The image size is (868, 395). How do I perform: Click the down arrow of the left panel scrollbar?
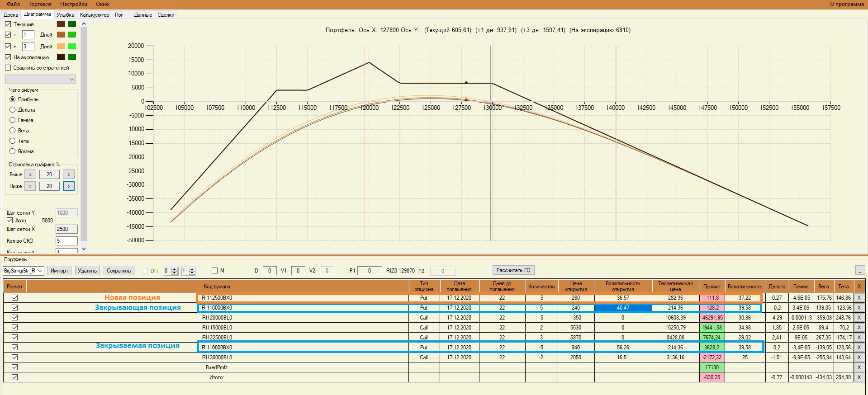tap(84, 249)
